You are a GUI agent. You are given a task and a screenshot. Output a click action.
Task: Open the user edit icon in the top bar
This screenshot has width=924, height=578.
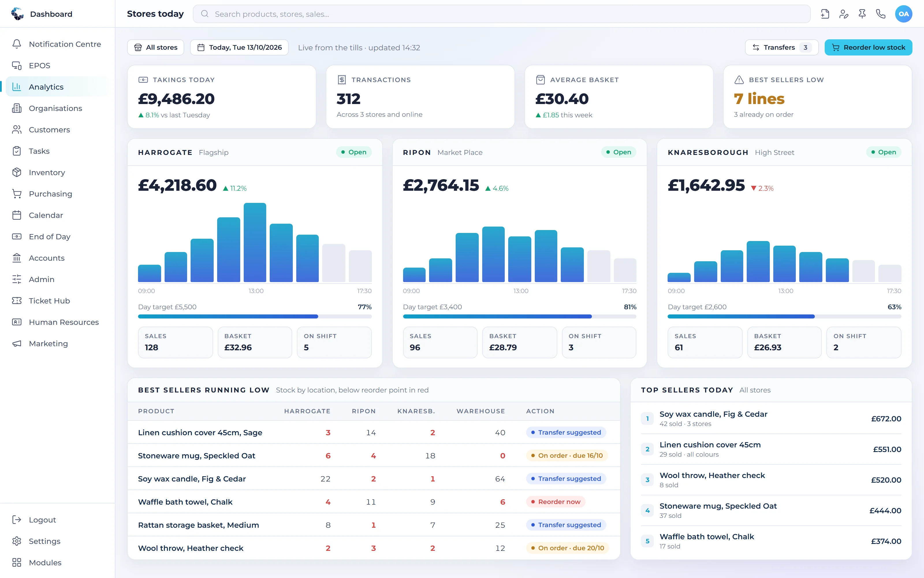pos(843,14)
